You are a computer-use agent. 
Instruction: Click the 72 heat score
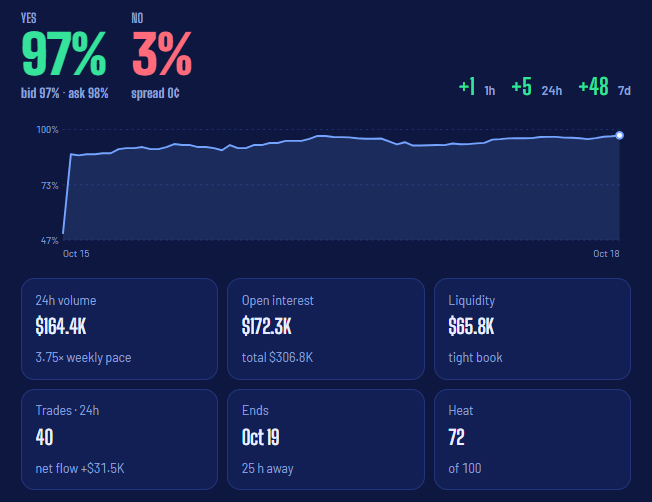pos(456,437)
